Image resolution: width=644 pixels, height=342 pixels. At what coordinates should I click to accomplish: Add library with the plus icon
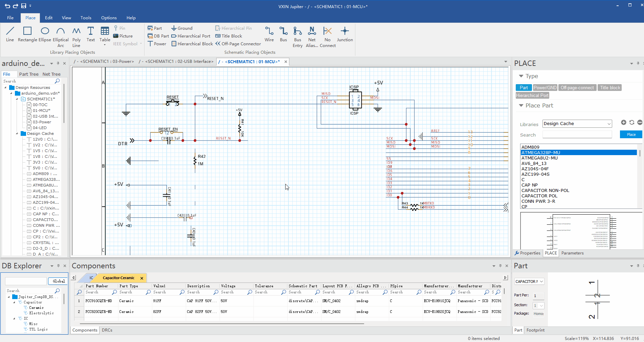pyautogui.click(x=623, y=122)
